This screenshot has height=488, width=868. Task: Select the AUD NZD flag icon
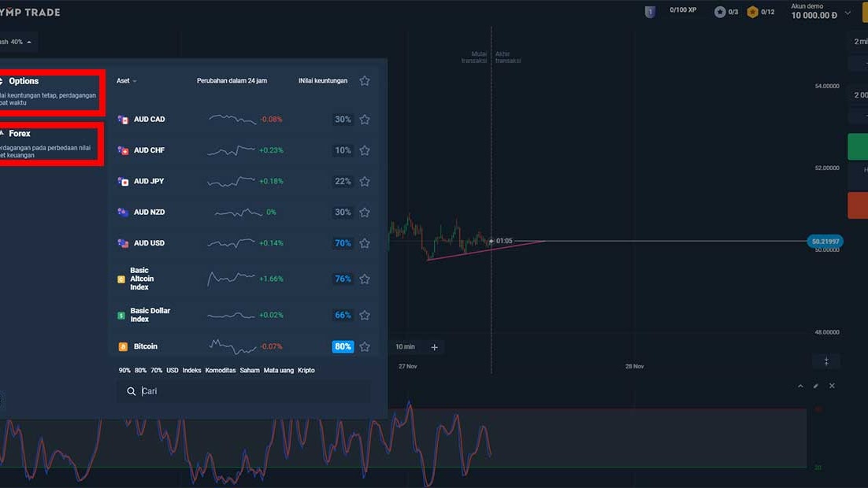pos(123,212)
